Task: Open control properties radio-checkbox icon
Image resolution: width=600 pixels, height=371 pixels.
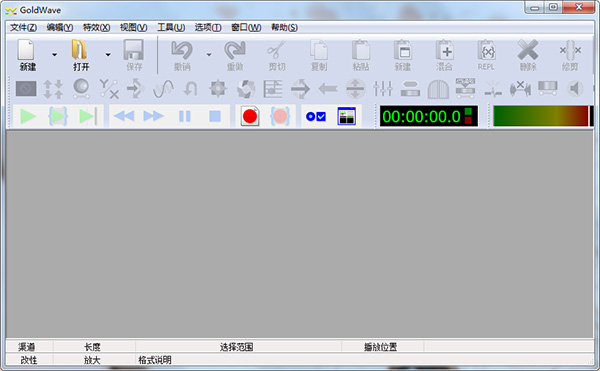Action: (x=316, y=116)
